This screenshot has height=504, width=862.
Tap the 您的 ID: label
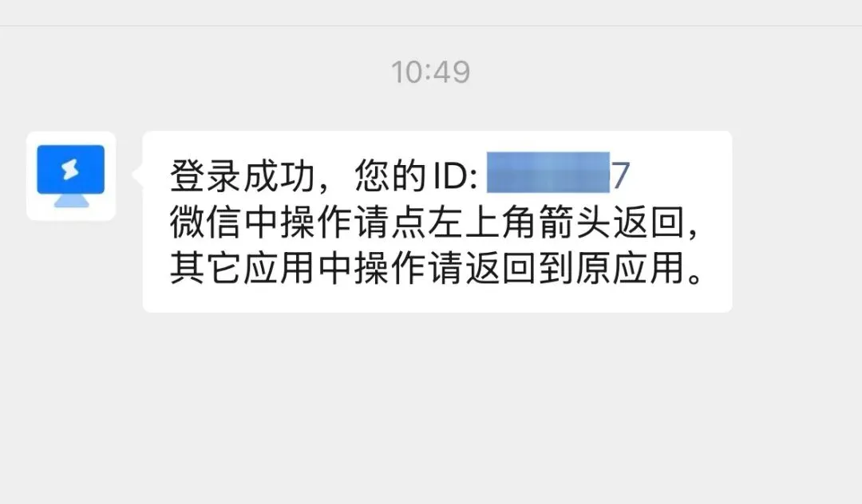pyautogui.click(x=416, y=176)
